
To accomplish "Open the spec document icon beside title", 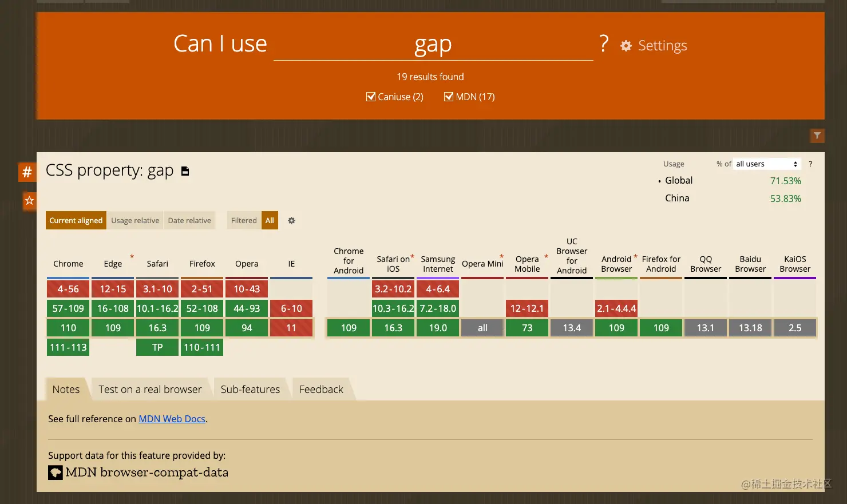I will click(x=185, y=171).
